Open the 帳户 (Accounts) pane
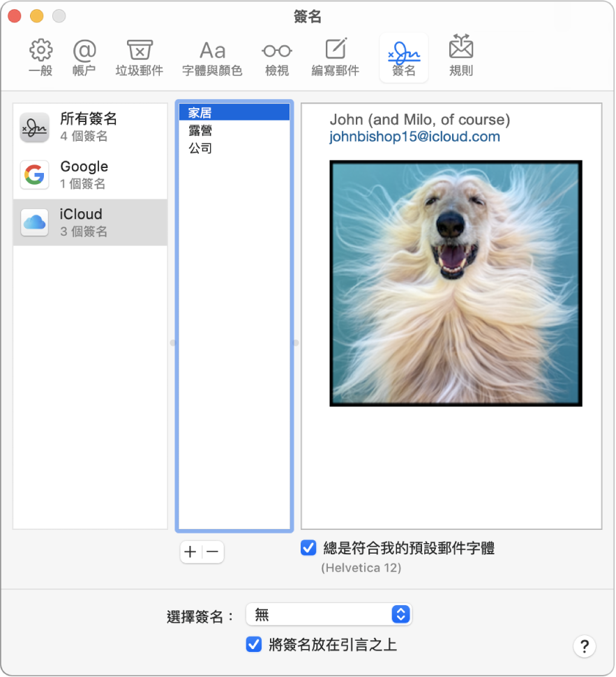Viewport: 616px width, 677px height. (84, 58)
